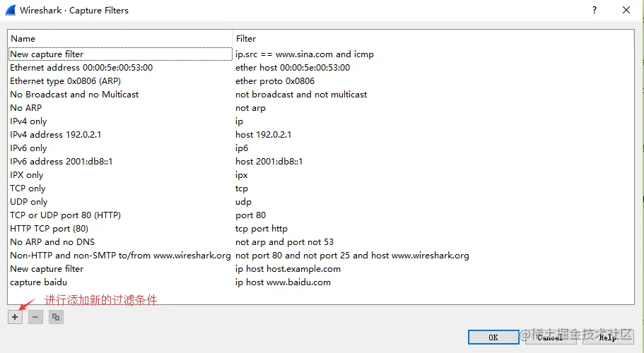Click filter 'ip host www.baidu.com'
The height and width of the screenshot is (353, 644).
coord(283,282)
